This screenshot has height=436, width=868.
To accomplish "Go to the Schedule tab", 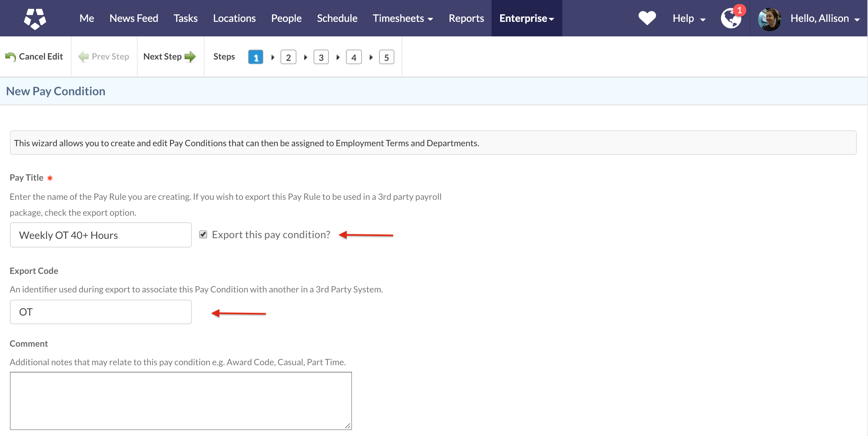I will [x=337, y=19].
